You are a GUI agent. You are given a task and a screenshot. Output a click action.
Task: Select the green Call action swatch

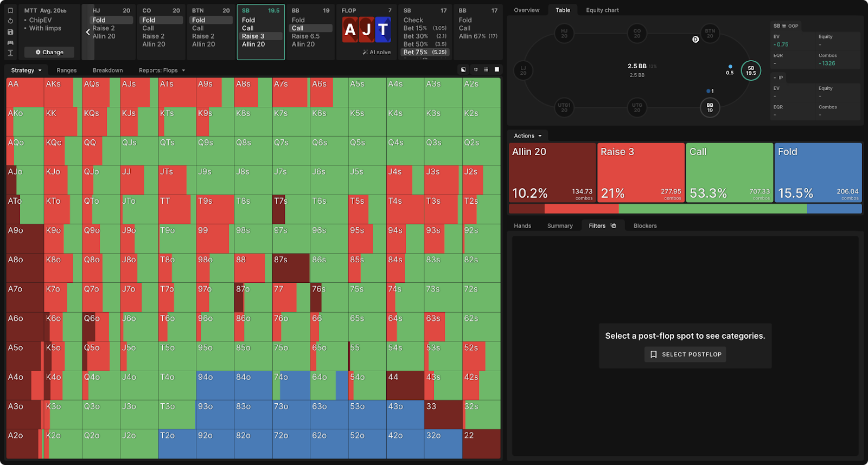click(729, 172)
